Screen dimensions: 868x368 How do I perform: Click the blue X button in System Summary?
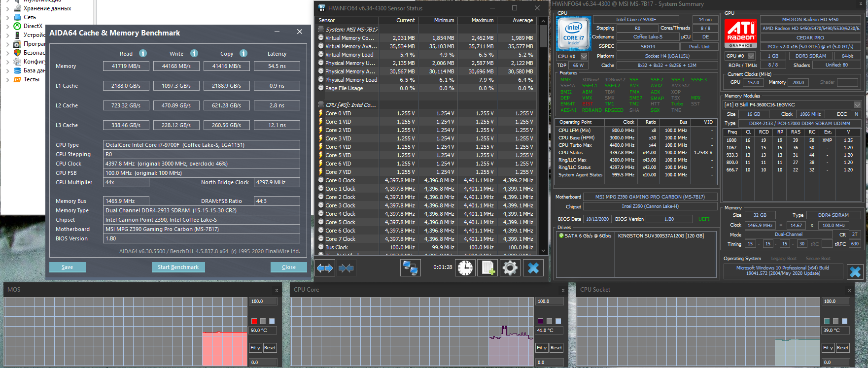855,272
